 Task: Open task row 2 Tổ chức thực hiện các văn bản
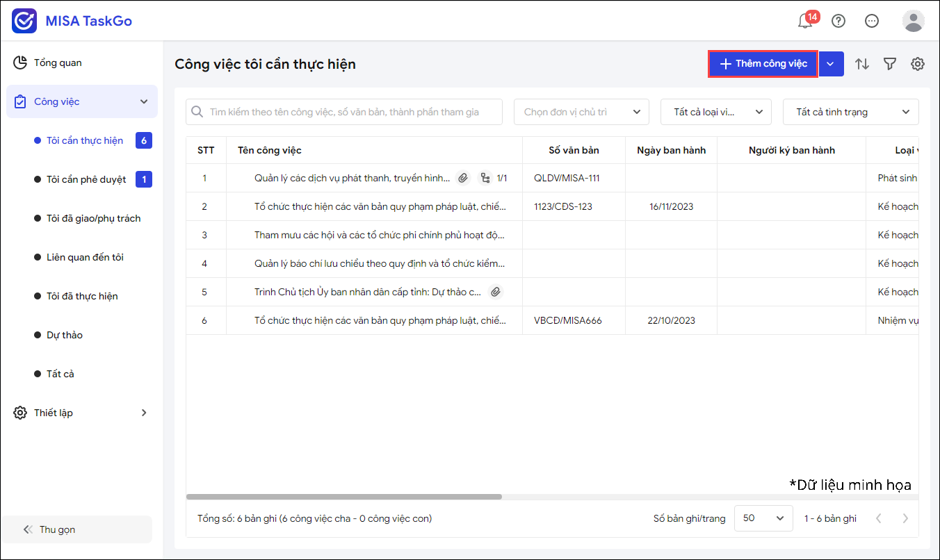point(380,206)
